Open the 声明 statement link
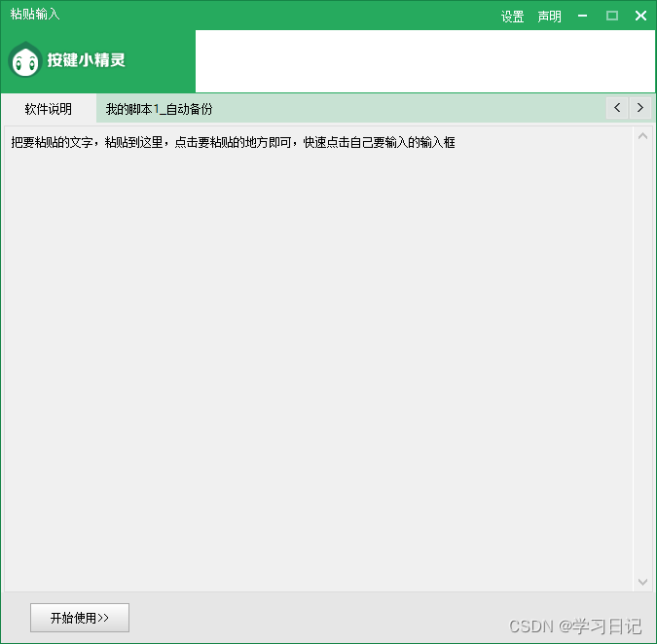Viewport: 657px width, 644px height. point(549,17)
